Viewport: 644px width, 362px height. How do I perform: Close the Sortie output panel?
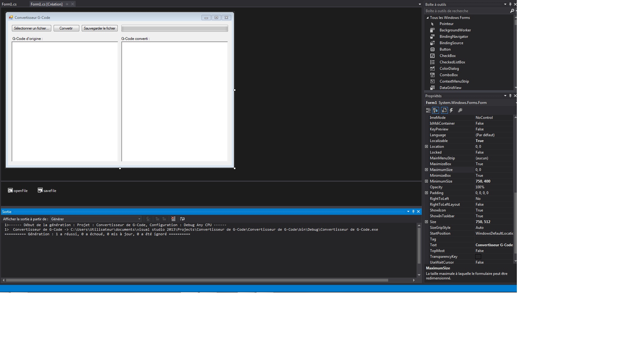pyautogui.click(x=418, y=211)
